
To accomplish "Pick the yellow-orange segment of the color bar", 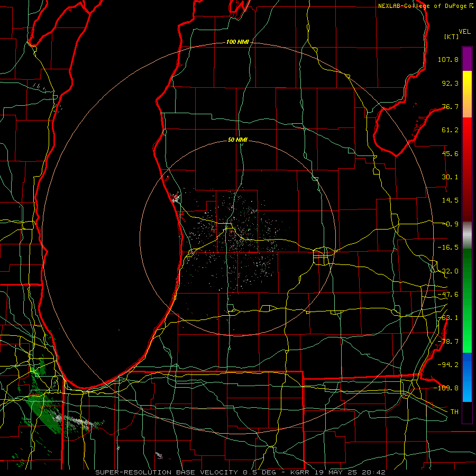I will coord(467,94).
